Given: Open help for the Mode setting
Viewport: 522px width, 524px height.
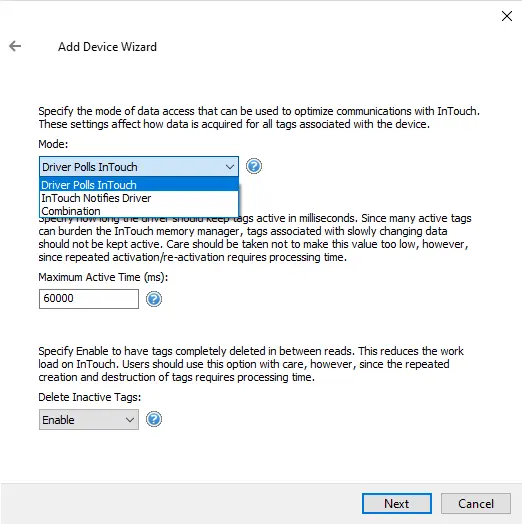Looking at the screenshot, I should point(254,166).
